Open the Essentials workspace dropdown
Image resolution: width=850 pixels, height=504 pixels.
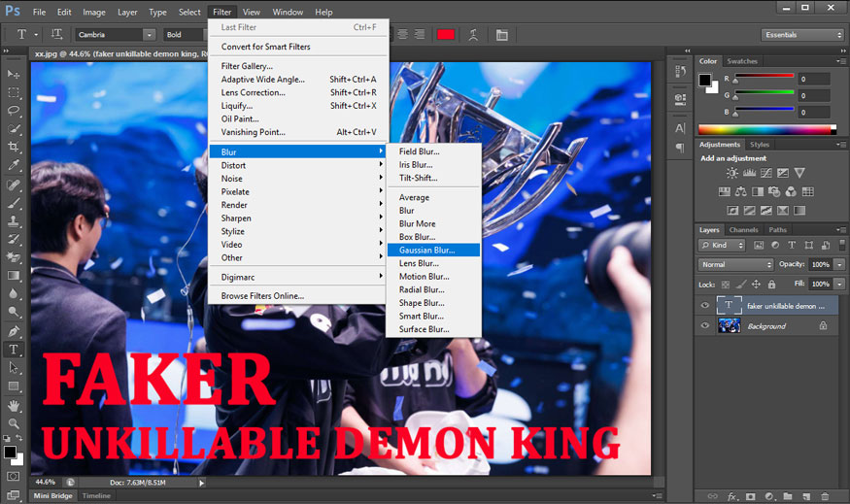point(802,35)
